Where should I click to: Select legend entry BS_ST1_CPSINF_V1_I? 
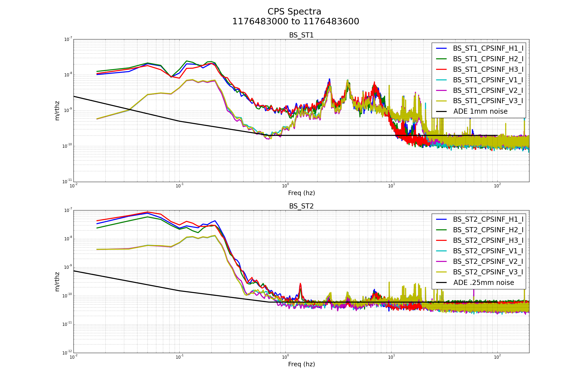(479, 80)
